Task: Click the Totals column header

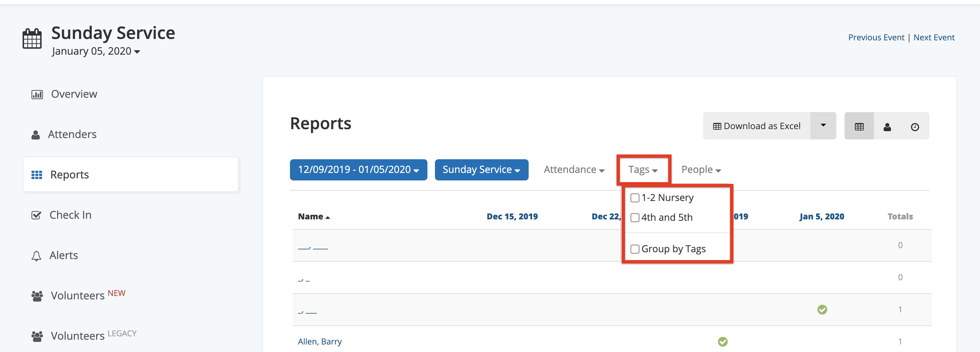Action: coord(900,217)
